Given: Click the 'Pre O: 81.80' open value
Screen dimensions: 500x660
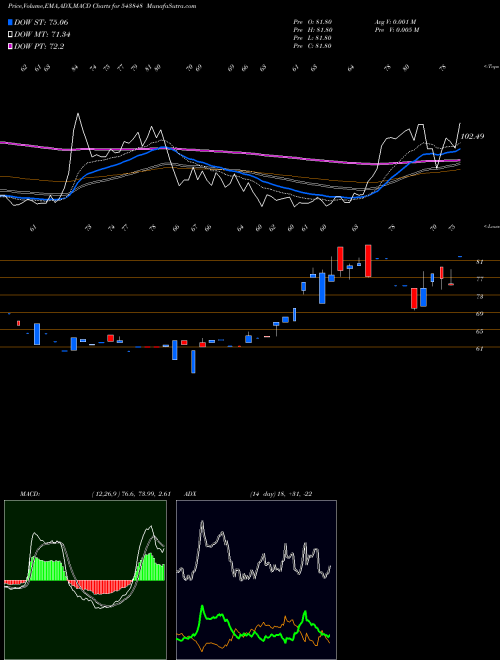Looking at the screenshot, I should [x=313, y=22].
